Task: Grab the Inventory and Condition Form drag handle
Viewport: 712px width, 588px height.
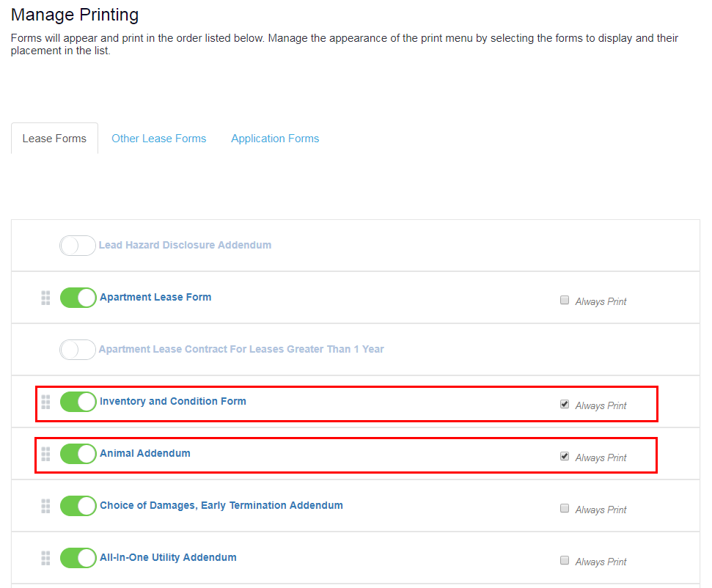Action: point(45,402)
